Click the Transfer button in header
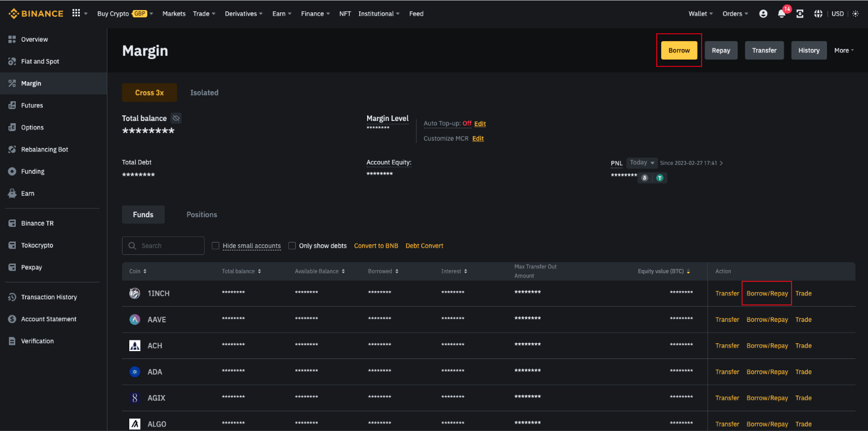The height and width of the screenshot is (431, 868). coord(765,50)
